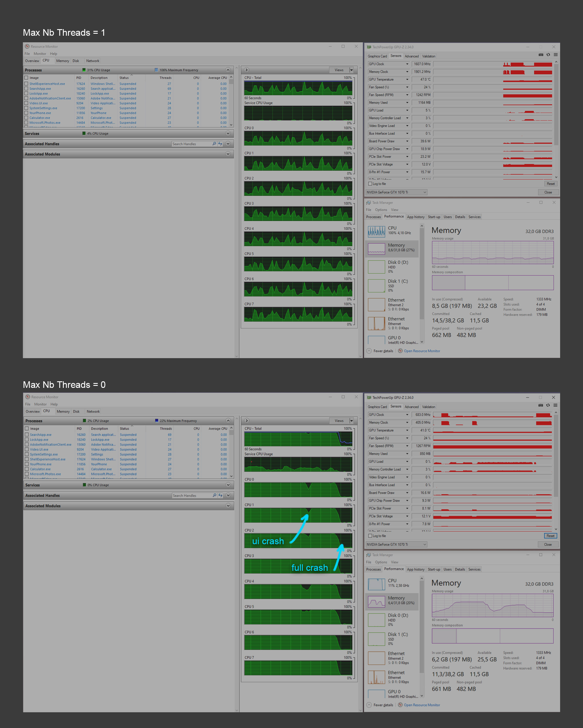This screenshot has width=583, height=728.
Task: Select GPU 0 Intel HD Graphics in the Max Nb Threads = 0 Task Manager
Action: (x=392, y=694)
